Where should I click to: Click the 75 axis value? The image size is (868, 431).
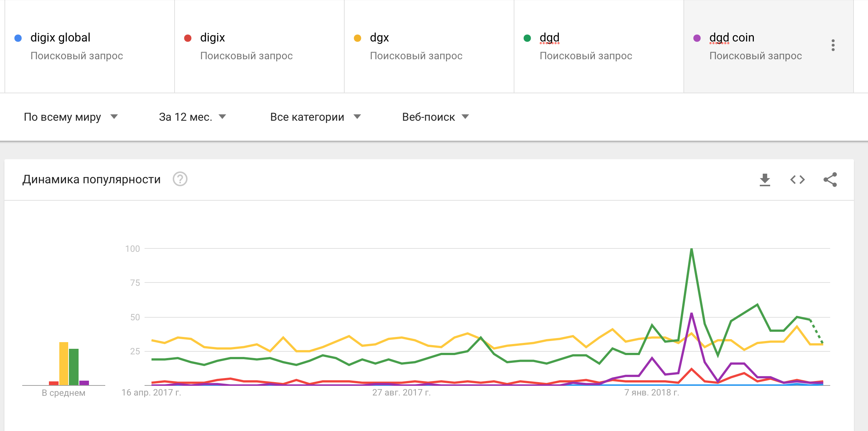pyautogui.click(x=135, y=283)
